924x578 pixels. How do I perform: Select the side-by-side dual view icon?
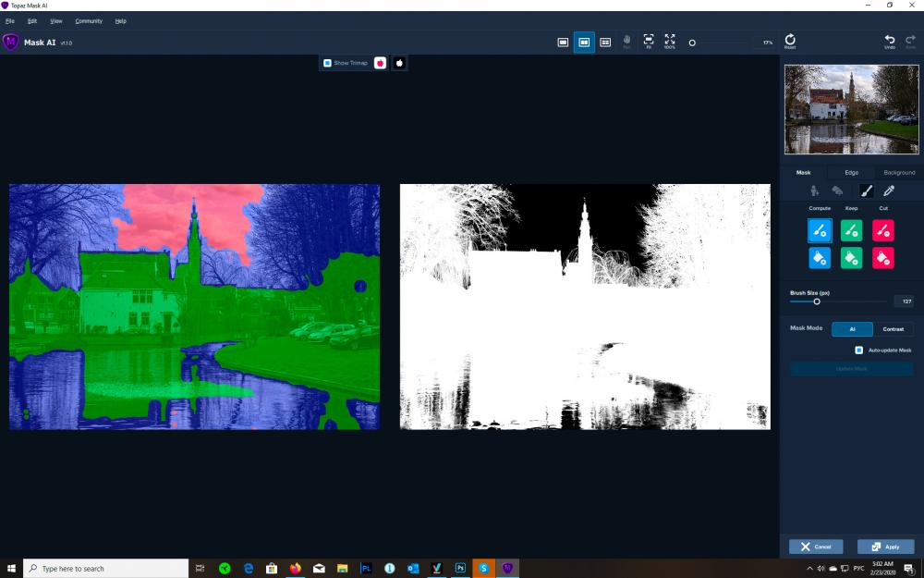584,43
